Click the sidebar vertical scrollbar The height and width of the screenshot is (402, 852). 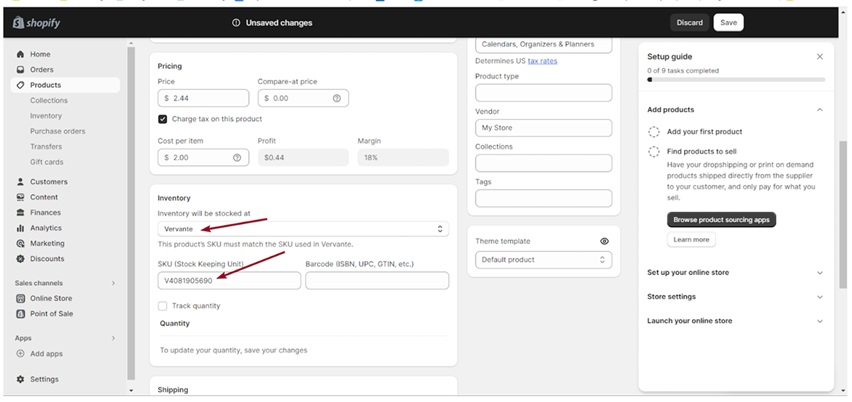click(x=130, y=213)
